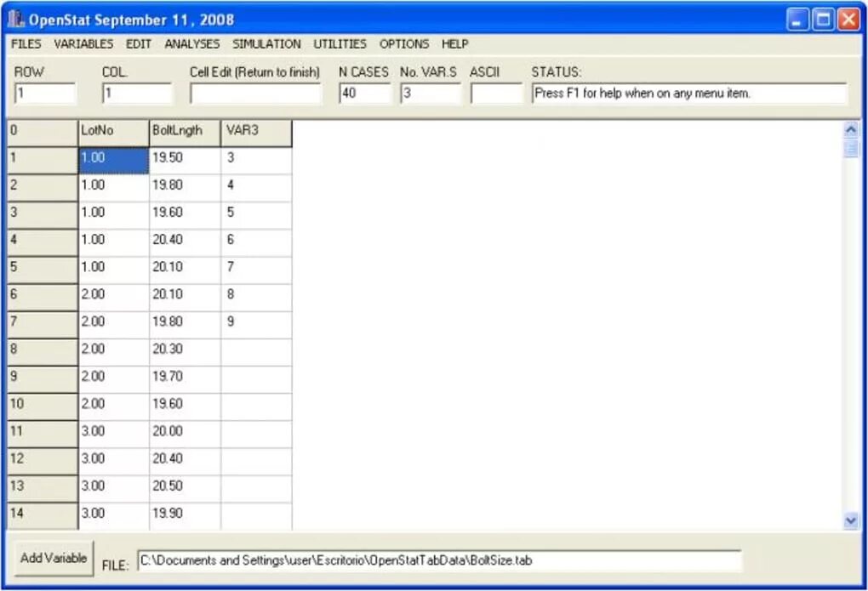Image resolution: width=868 pixels, height=591 pixels.
Task: Minimize the OpenStat window
Action: click(797, 20)
